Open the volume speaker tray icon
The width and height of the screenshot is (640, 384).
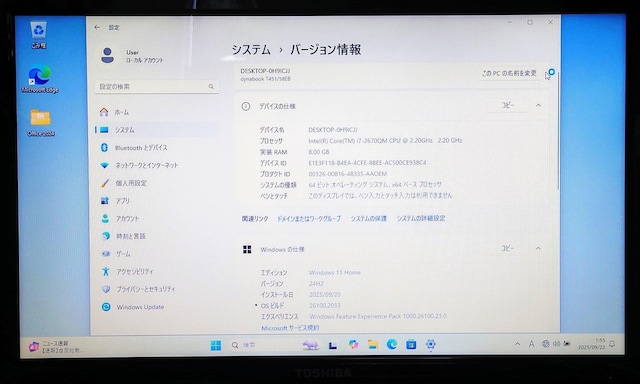point(556,344)
